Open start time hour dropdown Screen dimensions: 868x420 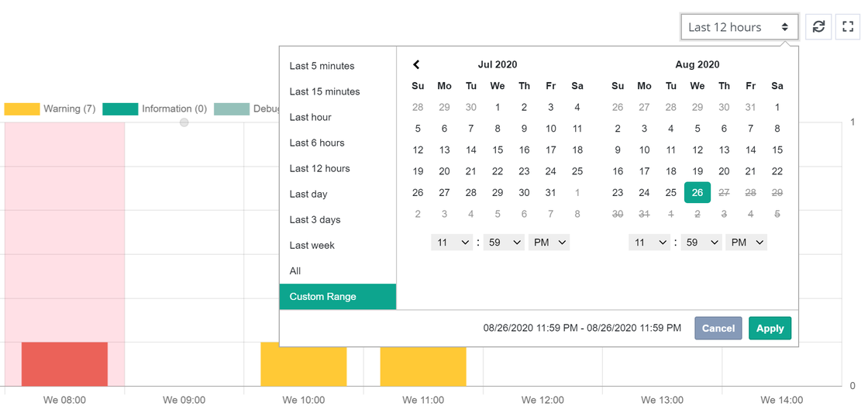452,243
